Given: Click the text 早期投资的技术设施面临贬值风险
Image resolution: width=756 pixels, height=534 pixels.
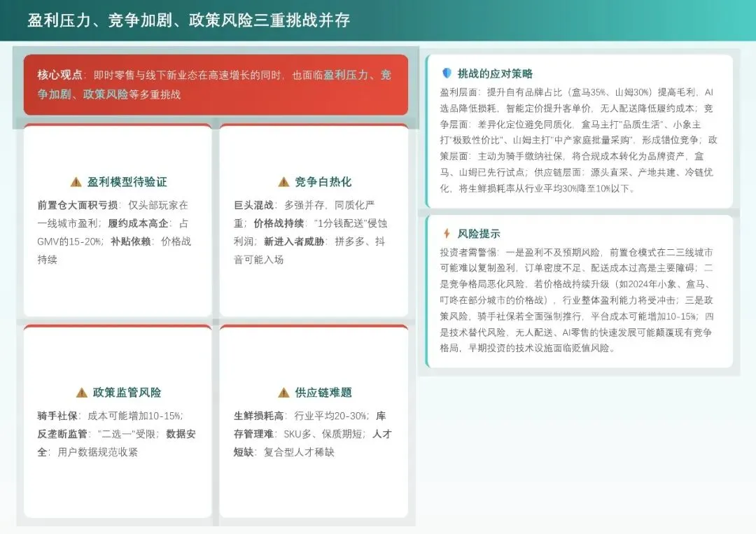Looking at the screenshot, I should click(538, 348).
